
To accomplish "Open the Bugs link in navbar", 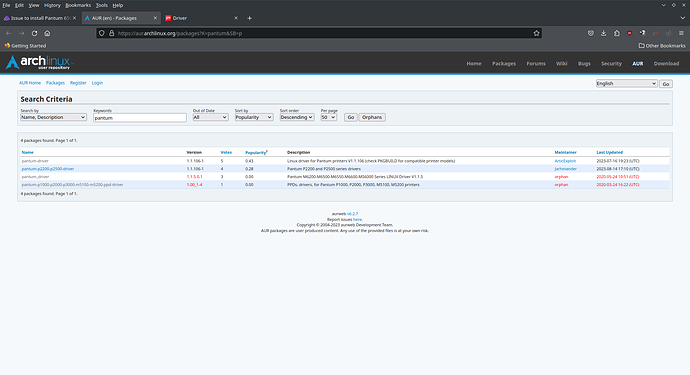I will [x=584, y=64].
